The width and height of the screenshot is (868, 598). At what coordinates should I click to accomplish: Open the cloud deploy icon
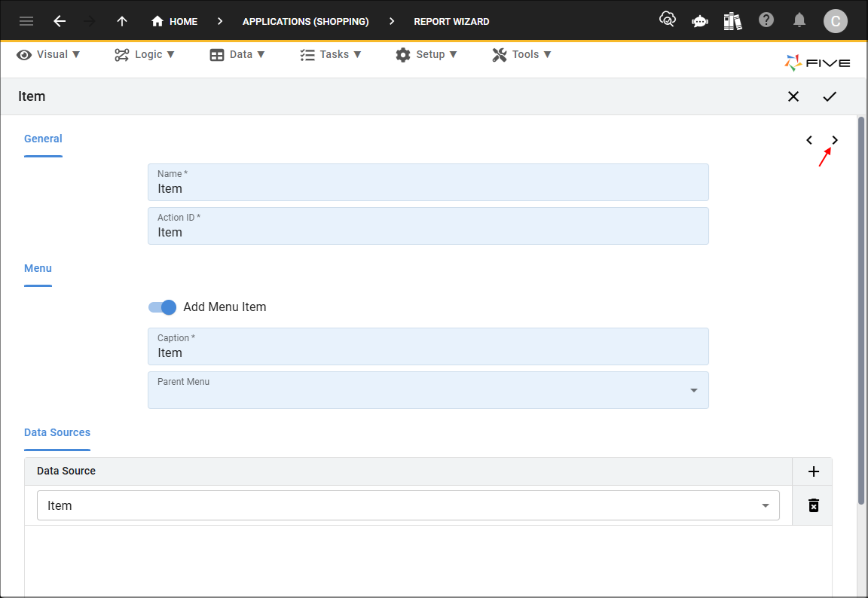(x=667, y=20)
